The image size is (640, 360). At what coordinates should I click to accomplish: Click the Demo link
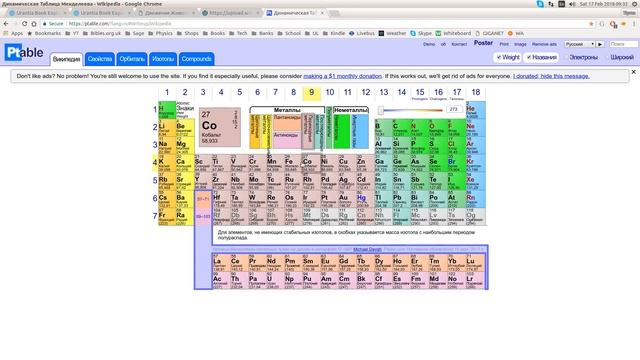pos(429,44)
